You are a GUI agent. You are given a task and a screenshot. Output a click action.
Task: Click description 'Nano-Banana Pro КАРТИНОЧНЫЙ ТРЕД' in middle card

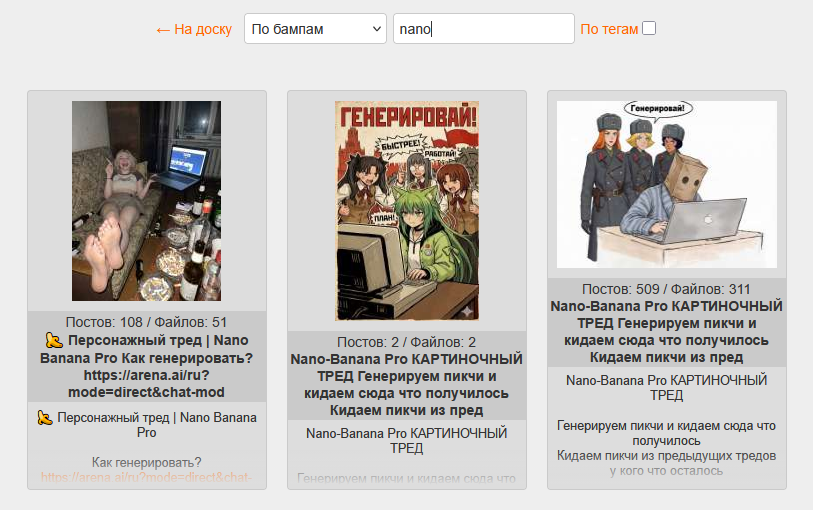coord(406,441)
